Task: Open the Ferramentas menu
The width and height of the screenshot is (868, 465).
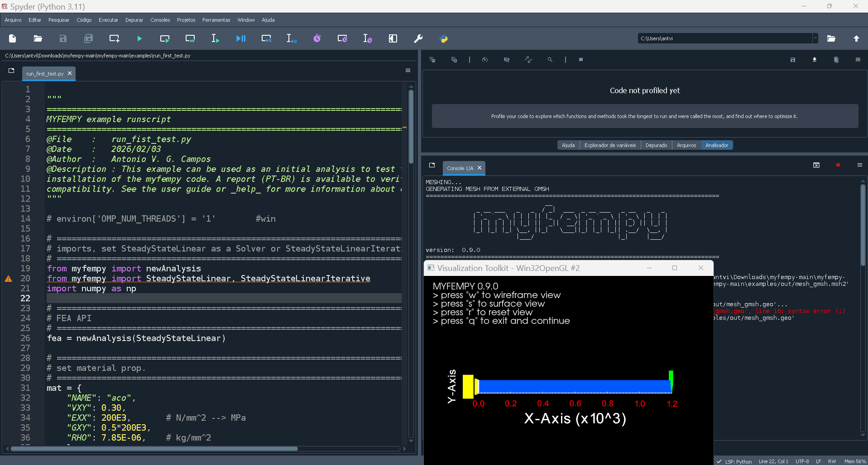Action: point(216,20)
